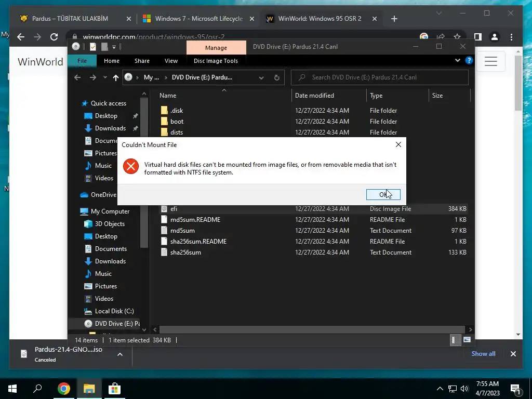Screen dimensions: 532x399
Task: Close the Couldn't Mount File dialog with X
Action: [398, 144]
